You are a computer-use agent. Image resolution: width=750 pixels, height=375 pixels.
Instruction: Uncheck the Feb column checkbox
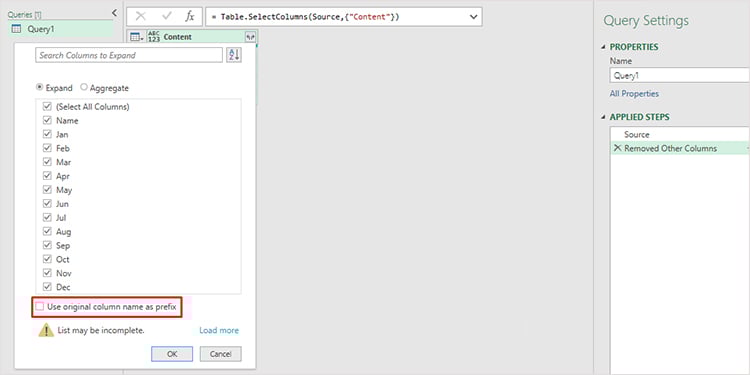click(x=47, y=148)
